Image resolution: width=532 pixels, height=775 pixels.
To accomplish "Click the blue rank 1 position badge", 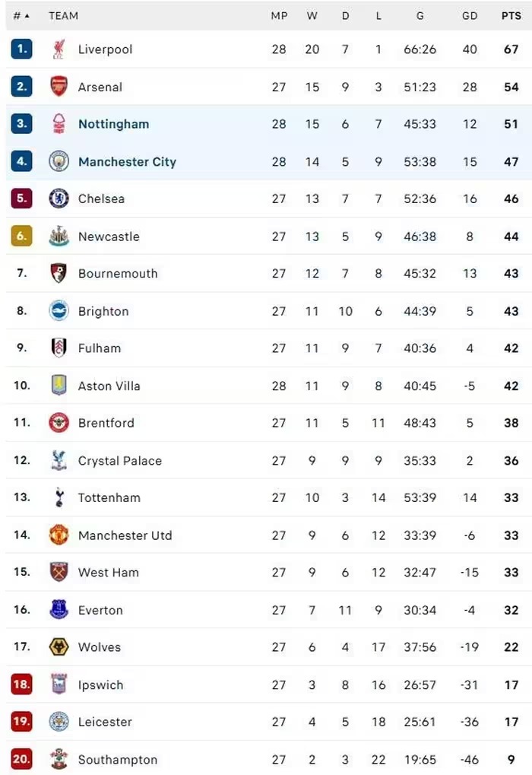I will pyautogui.click(x=21, y=49).
